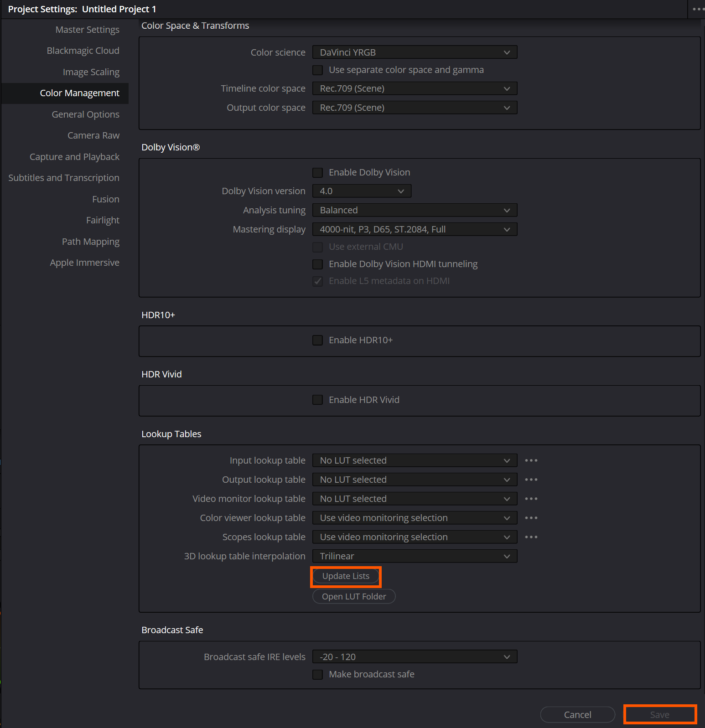Open Input lookup table options dots

531,460
